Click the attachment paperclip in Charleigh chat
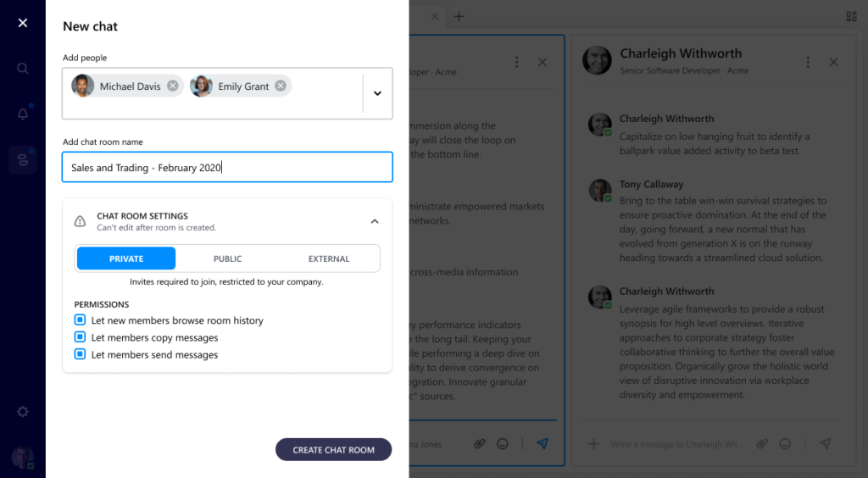This screenshot has width=868, height=478. (762, 443)
